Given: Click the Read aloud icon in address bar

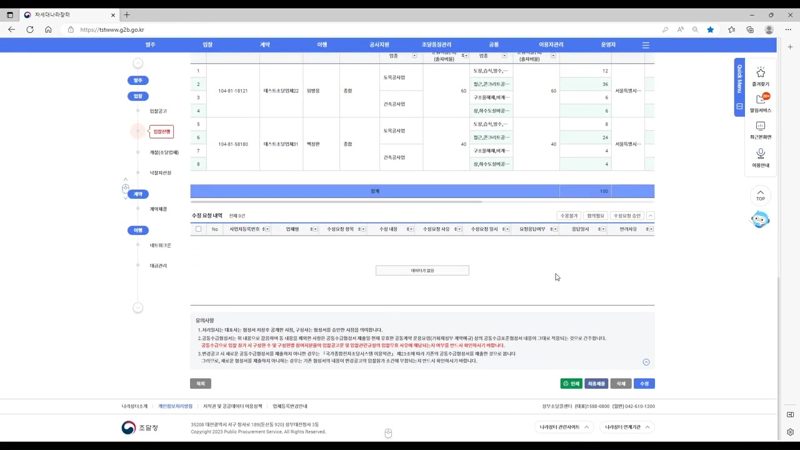Looking at the screenshot, I should tap(680, 30).
